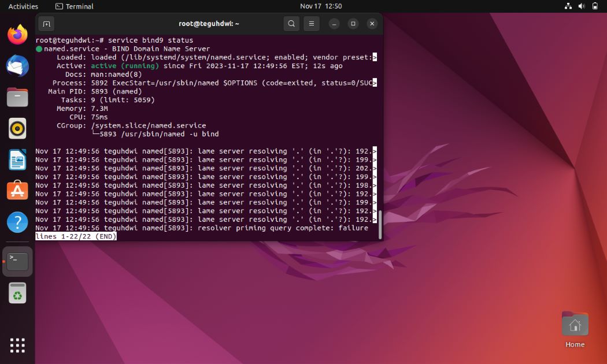Click the 'resolver priming query complete: failure' line
Screen dimensions: 607x364
coord(202,228)
